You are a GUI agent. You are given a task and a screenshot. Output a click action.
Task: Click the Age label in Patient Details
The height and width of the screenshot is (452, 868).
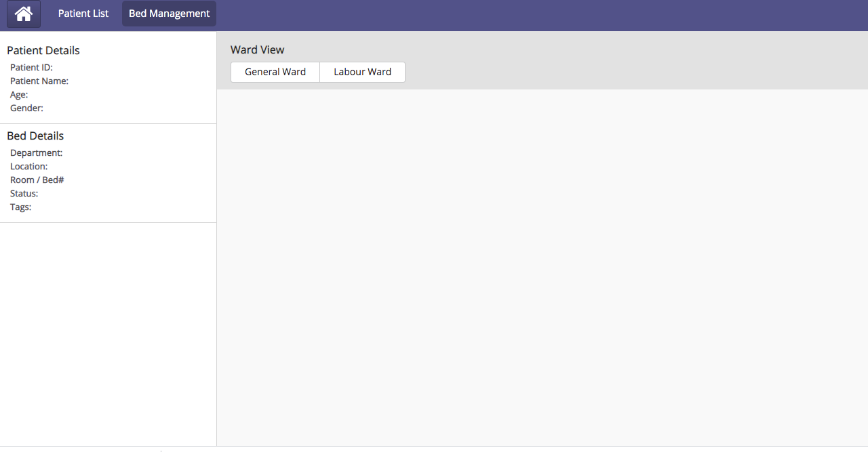coord(19,95)
